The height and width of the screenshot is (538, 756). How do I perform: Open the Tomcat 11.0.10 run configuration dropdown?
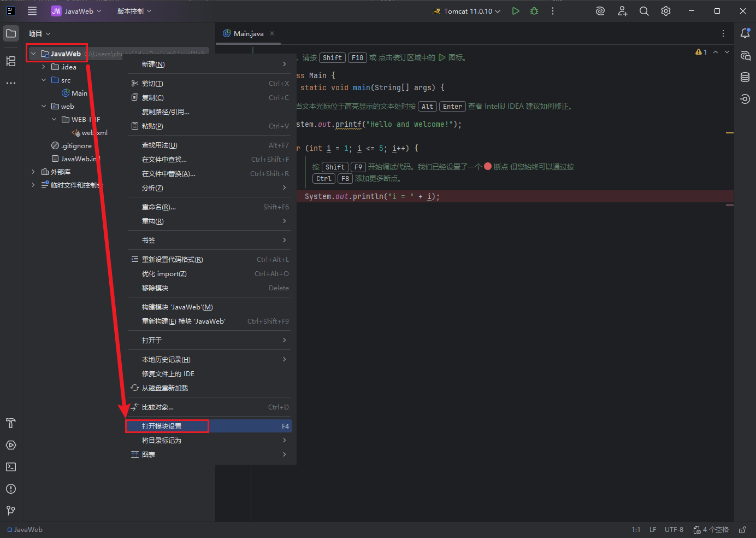[x=467, y=11]
